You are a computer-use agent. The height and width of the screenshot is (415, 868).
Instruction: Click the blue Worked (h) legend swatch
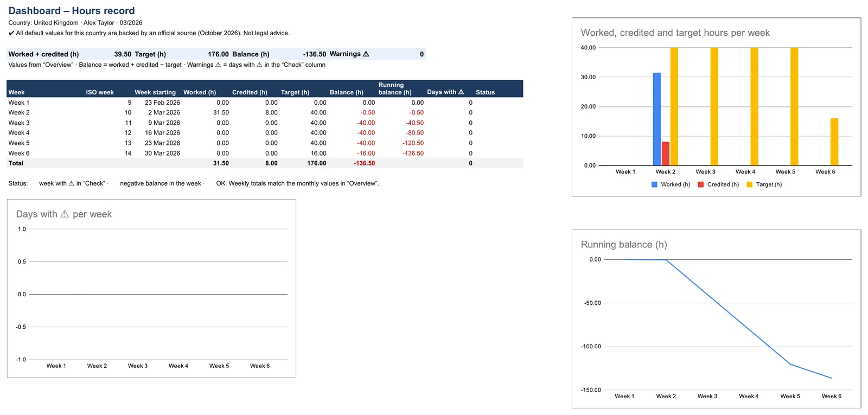click(x=655, y=184)
